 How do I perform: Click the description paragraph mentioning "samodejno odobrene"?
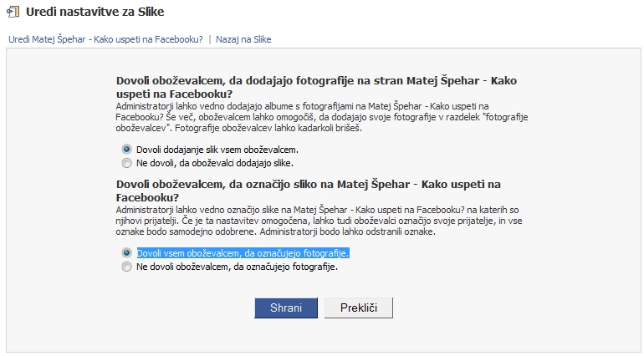pyautogui.click(x=319, y=221)
